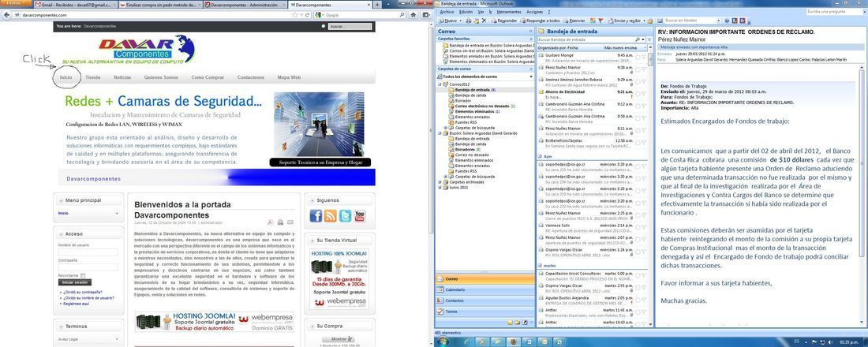Toggle category box for Jiménez Jiménez Jennifer Rebeca message

point(637,80)
